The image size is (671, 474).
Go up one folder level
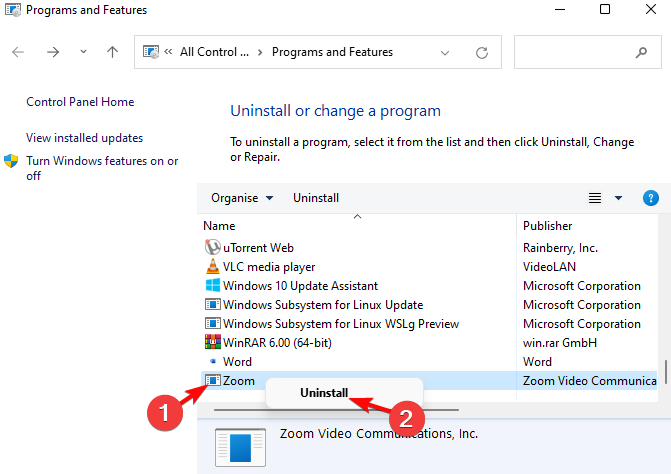(x=113, y=52)
